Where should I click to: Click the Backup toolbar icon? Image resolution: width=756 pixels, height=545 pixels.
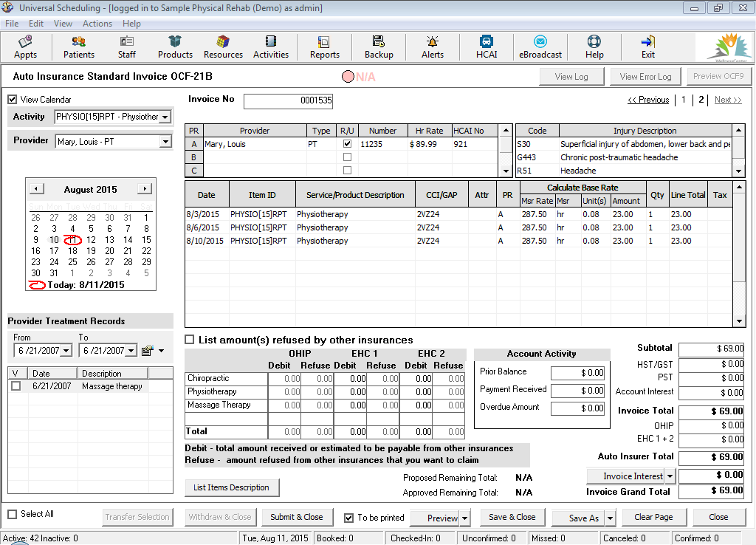point(379,47)
